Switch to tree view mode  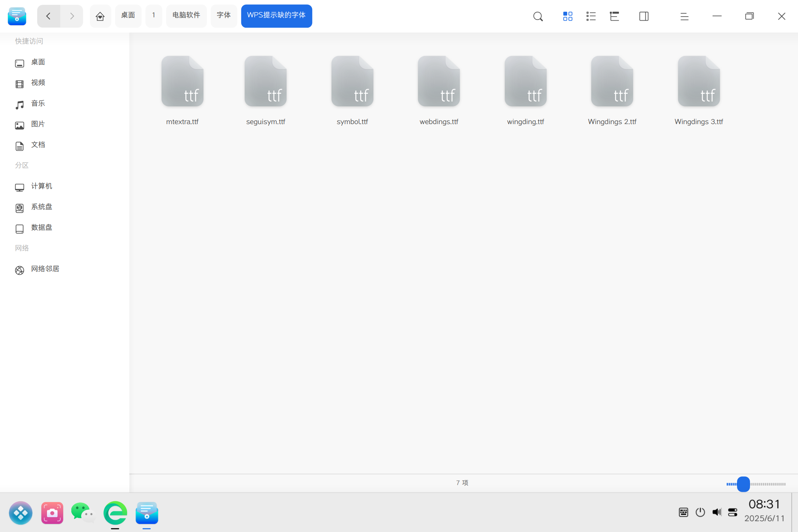coord(614,16)
